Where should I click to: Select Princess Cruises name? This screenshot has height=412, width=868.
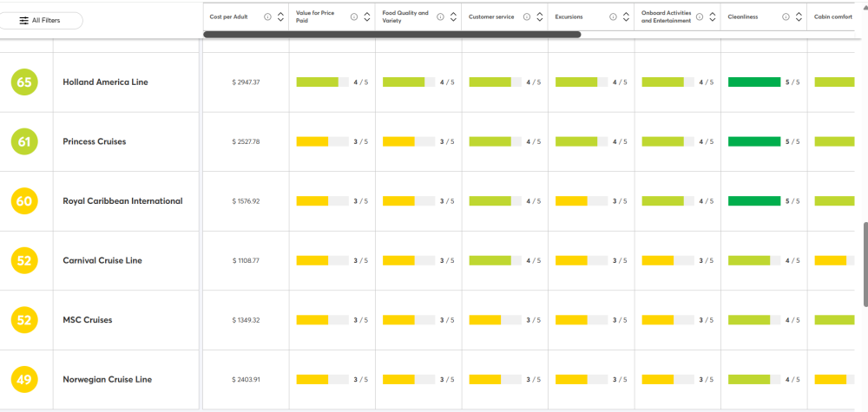(x=95, y=141)
